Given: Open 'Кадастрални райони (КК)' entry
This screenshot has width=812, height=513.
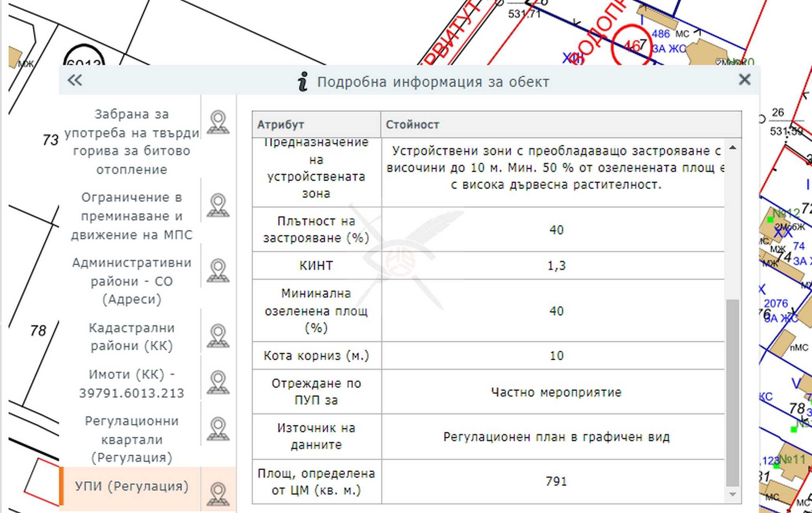Looking at the screenshot, I should (132, 337).
